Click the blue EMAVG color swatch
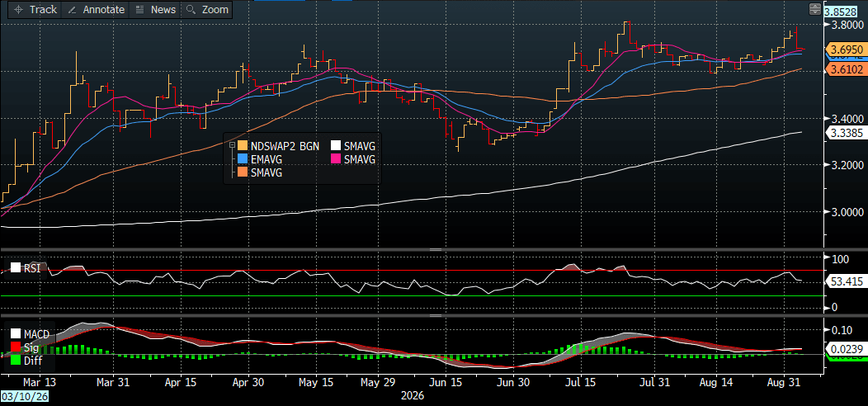 click(x=243, y=159)
